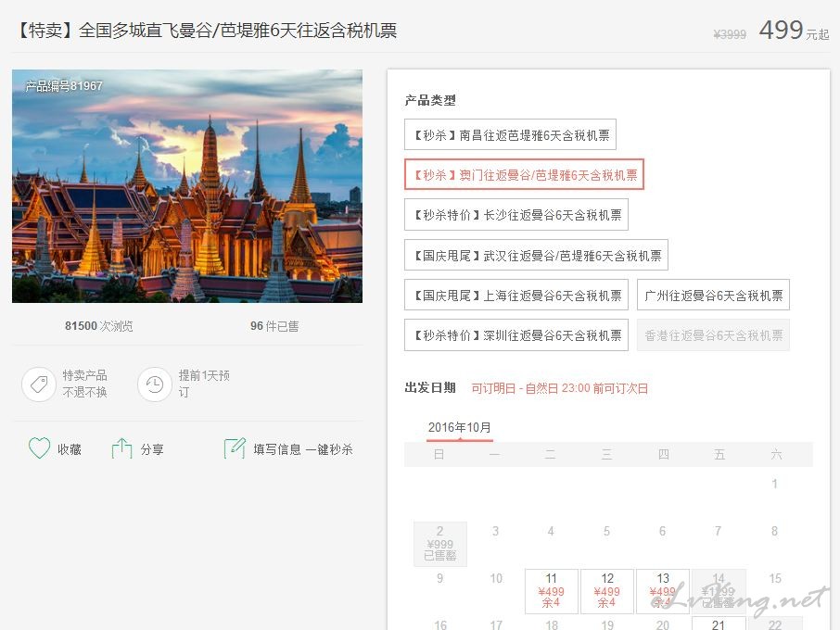Screen dimensions: 840x630
Task: Select 深圳往返曼谷6天含税机票 option
Action: tap(516, 335)
